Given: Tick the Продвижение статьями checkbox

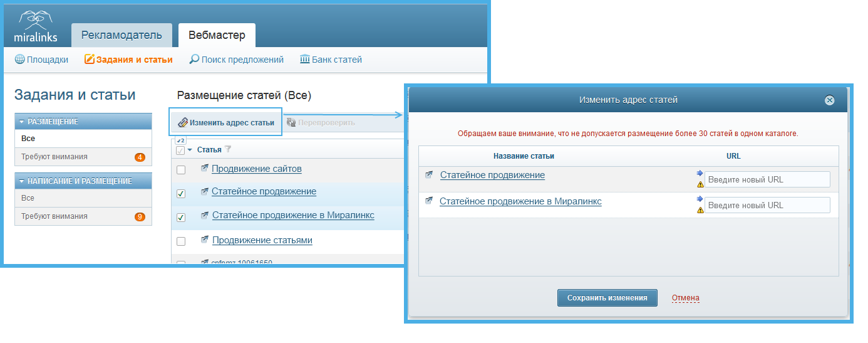Looking at the screenshot, I should 181,241.
